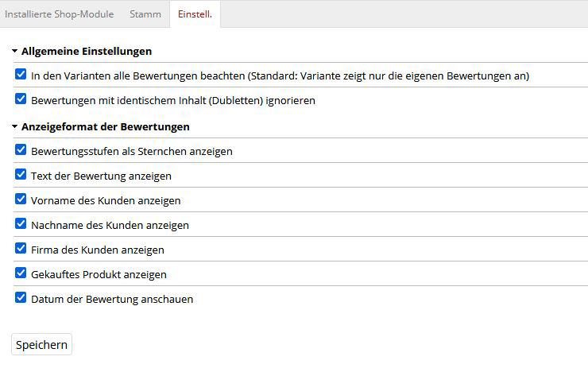Viewport: 588px width, 368px height.
Task: Open the Installierte Shop-Module tab
Action: (x=60, y=14)
